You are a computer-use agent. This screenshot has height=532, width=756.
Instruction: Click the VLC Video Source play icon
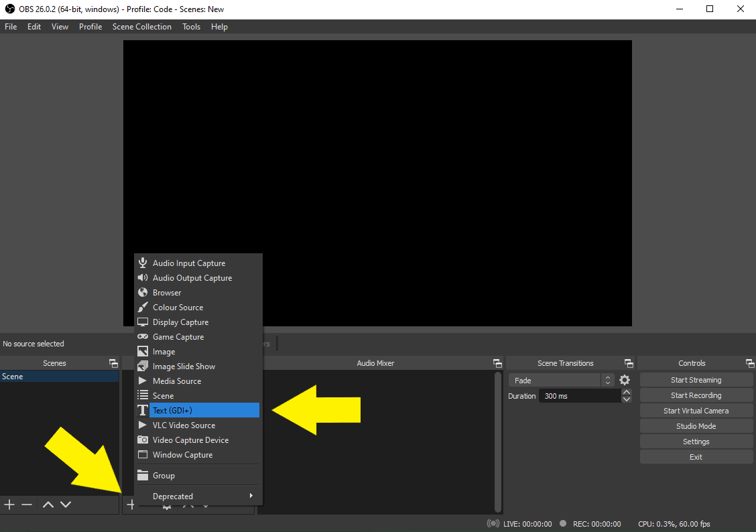click(x=142, y=425)
